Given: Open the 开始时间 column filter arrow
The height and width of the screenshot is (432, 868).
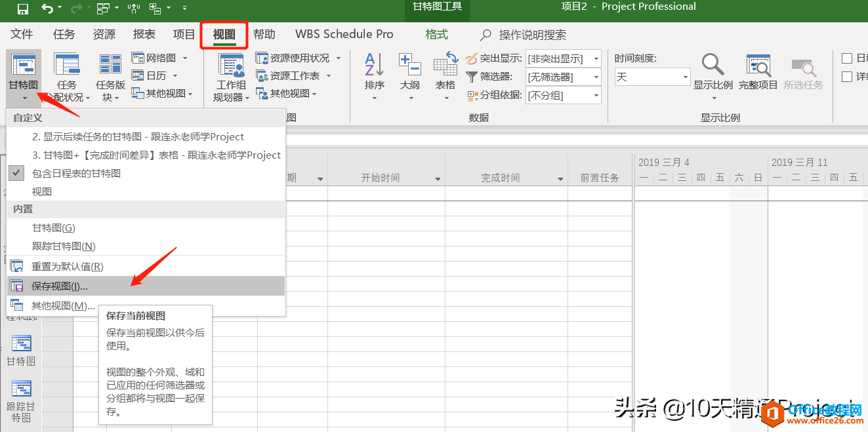Looking at the screenshot, I should [438, 178].
